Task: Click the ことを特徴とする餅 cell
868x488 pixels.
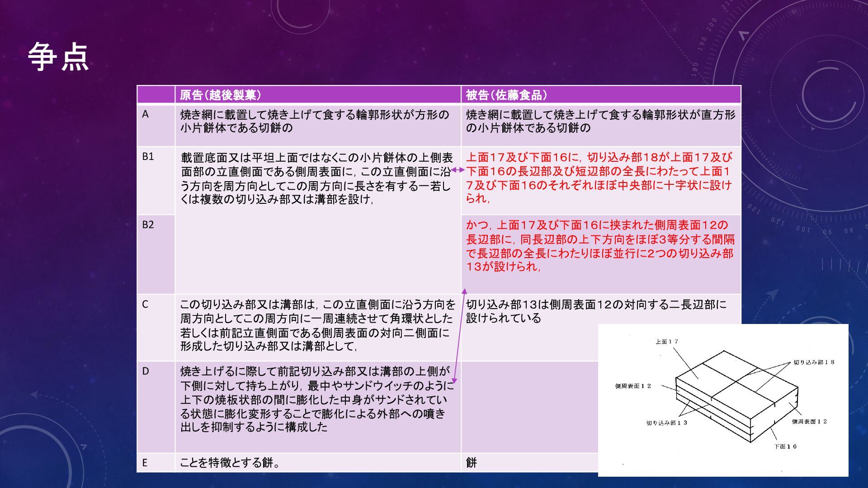Action: point(230,462)
